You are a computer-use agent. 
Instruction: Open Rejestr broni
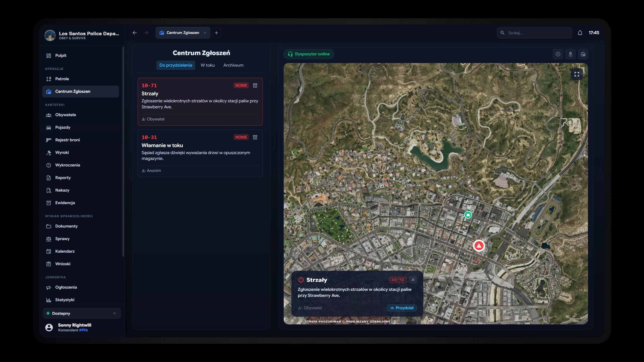click(80, 140)
